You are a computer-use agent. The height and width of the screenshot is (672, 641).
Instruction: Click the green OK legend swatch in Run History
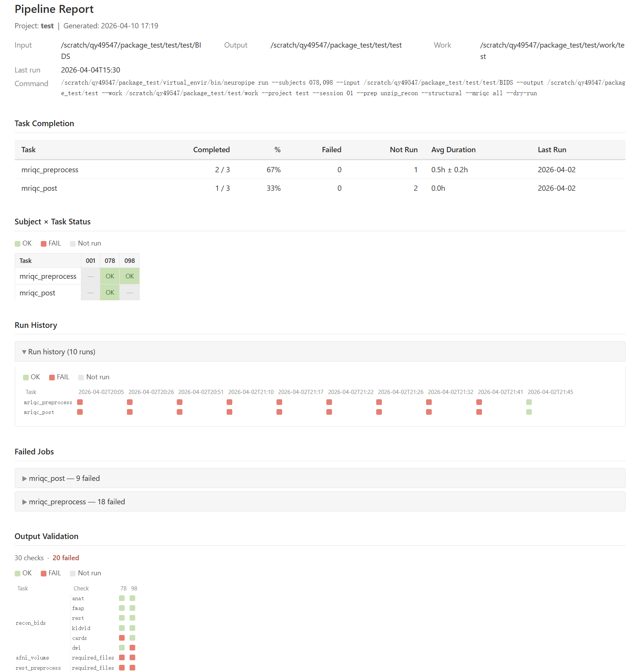pos(26,377)
